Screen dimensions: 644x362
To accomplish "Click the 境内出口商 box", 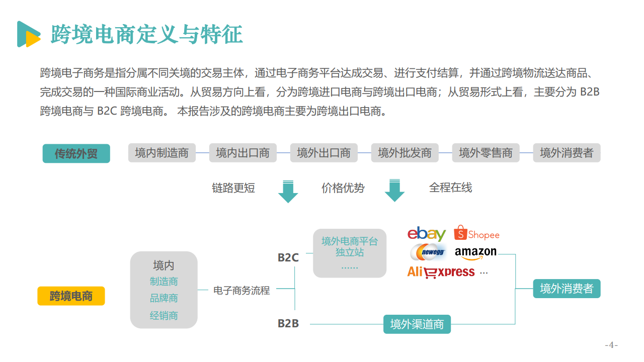I will click(x=243, y=153).
